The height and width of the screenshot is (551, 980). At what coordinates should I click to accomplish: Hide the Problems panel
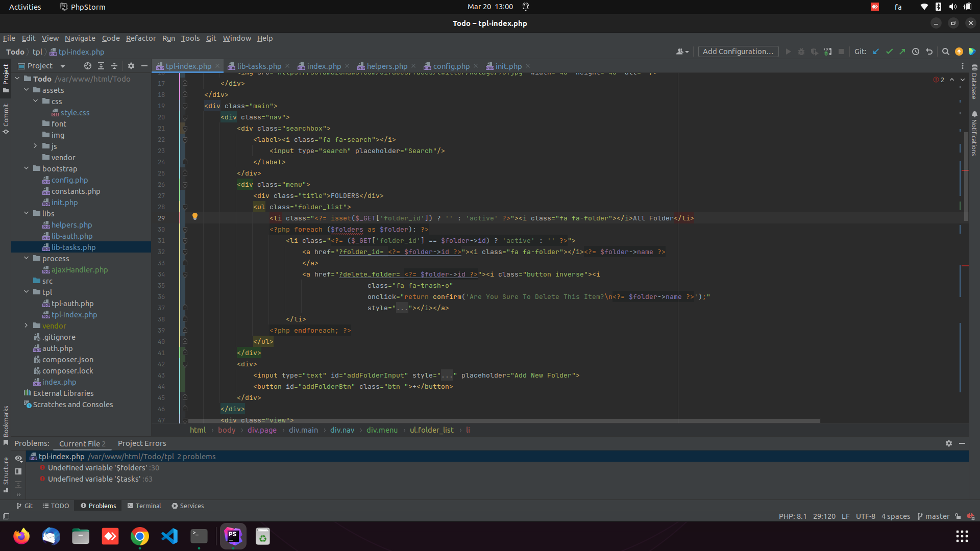click(x=962, y=443)
